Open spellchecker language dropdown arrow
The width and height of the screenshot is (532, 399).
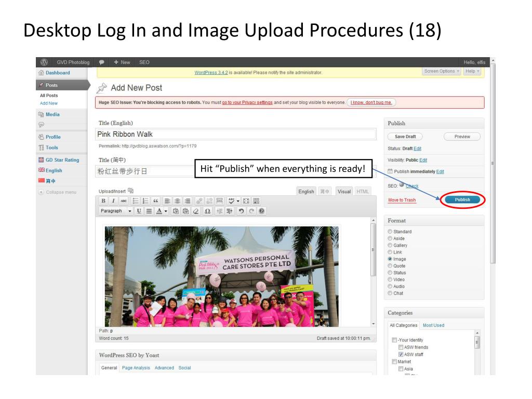(x=238, y=201)
